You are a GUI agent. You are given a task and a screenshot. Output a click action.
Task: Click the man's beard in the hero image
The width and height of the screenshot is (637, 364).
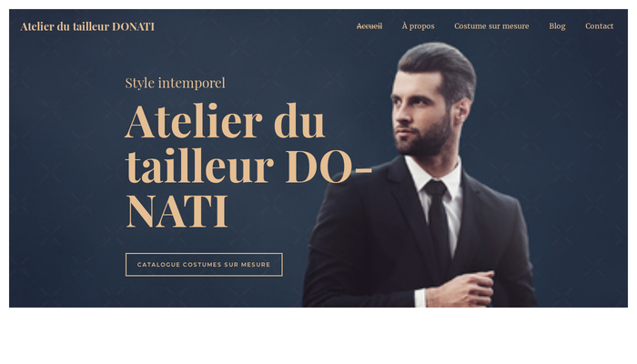(x=425, y=138)
